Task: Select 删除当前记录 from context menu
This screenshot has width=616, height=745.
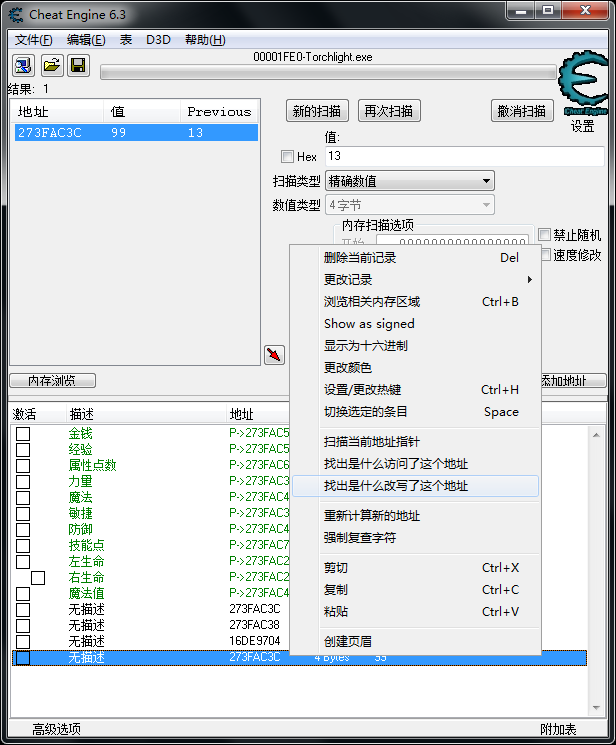Action: (415, 258)
